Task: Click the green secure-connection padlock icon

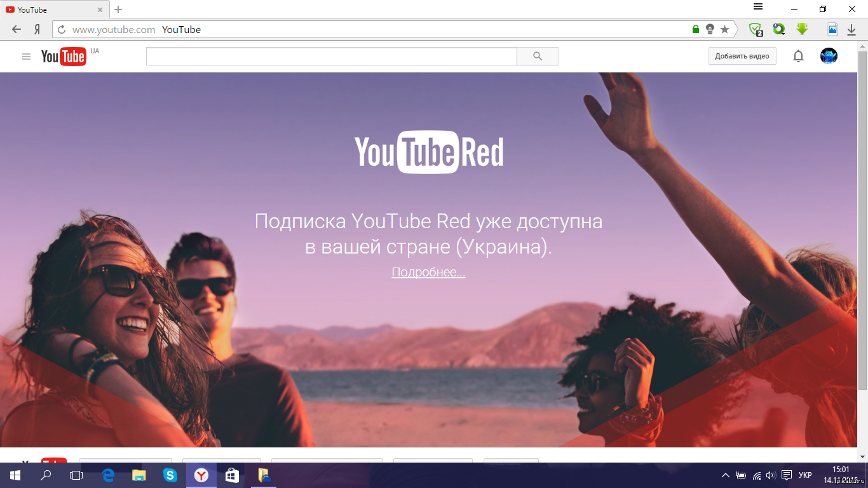Action: [696, 29]
